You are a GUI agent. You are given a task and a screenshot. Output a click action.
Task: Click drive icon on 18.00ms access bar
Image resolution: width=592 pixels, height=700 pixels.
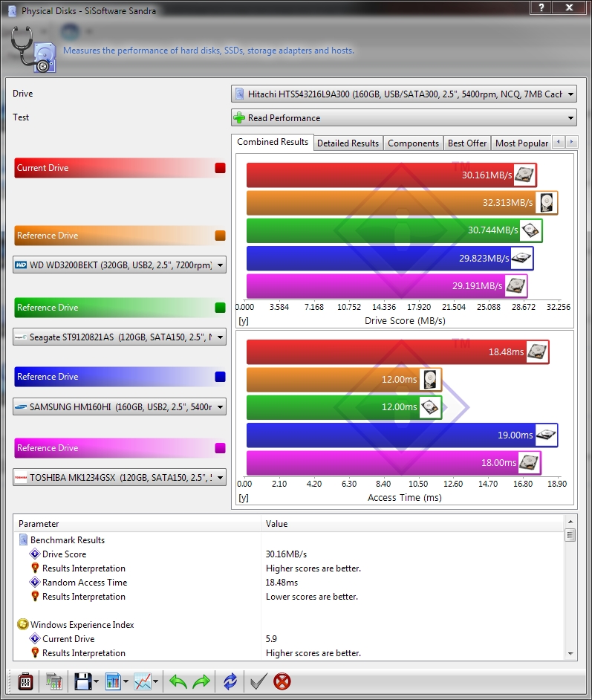tap(529, 462)
